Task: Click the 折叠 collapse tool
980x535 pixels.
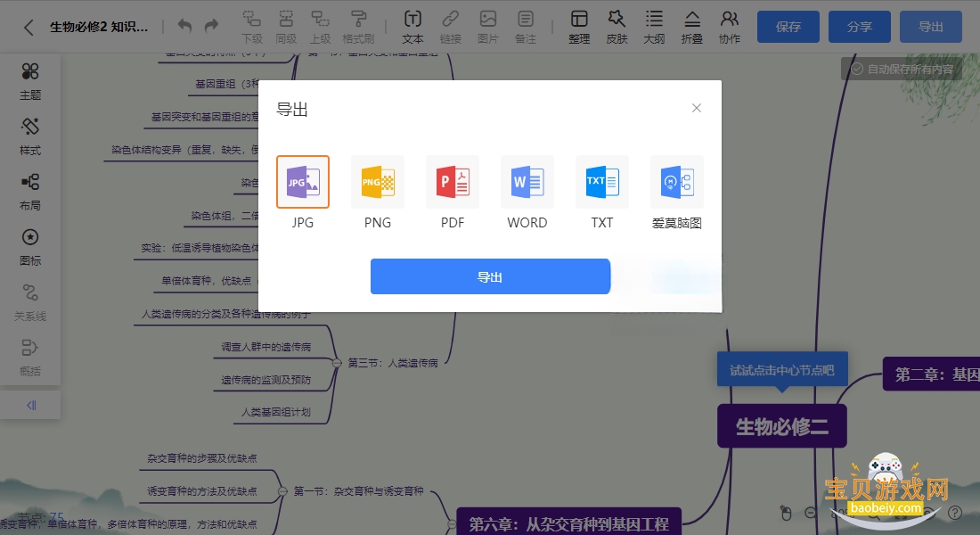Action: (692, 27)
